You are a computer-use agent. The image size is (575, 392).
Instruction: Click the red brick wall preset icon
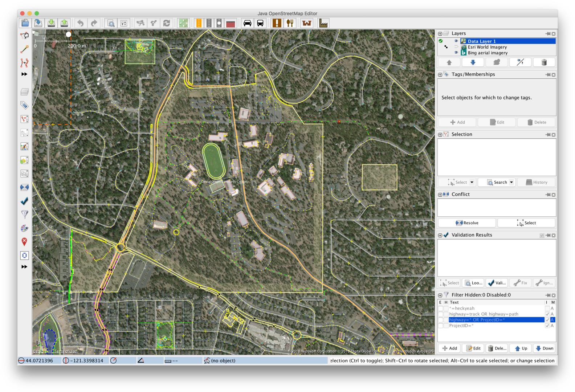(x=231, y=23)
